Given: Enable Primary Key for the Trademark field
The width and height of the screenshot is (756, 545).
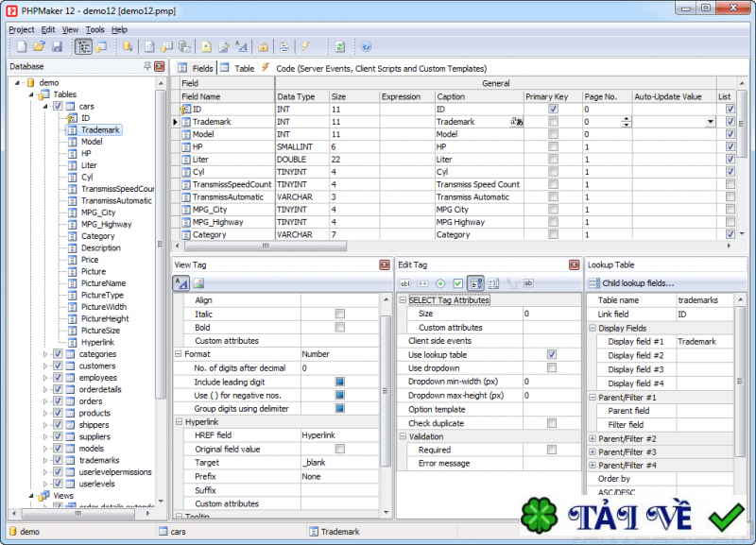Looking at the screenshot, I should point(553,122).
